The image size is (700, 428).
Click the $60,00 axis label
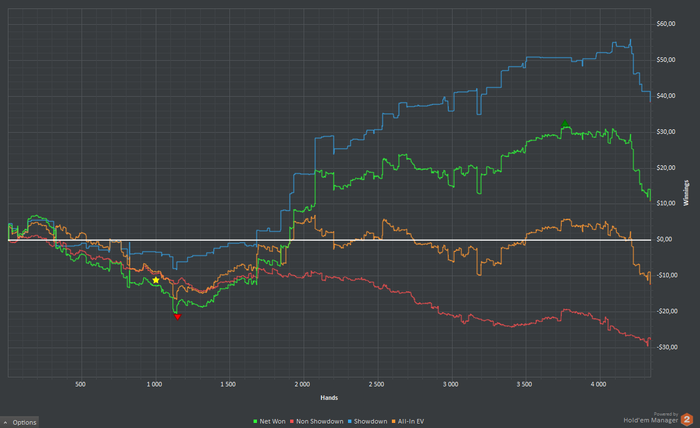666,24
